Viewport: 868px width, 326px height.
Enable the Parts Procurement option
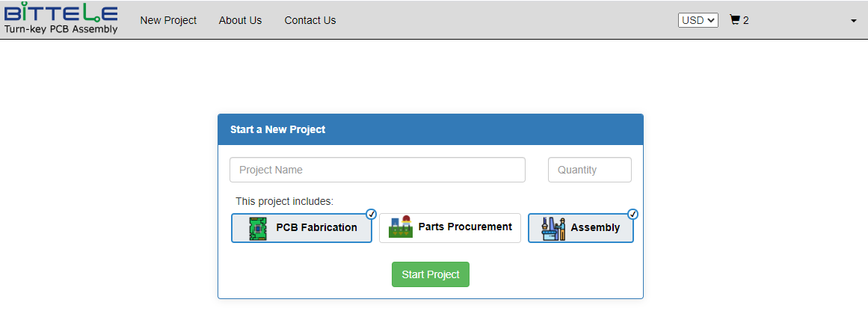point(450,227)
